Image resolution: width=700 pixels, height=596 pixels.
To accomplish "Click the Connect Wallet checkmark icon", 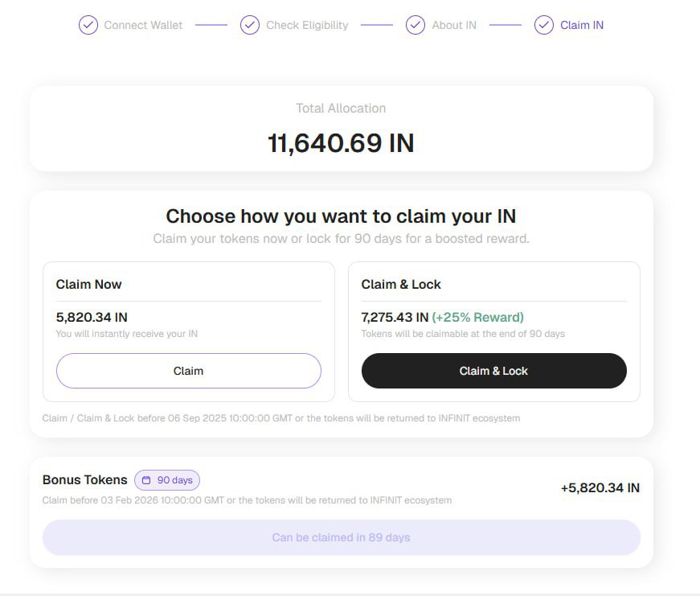I will click(88, 25).
